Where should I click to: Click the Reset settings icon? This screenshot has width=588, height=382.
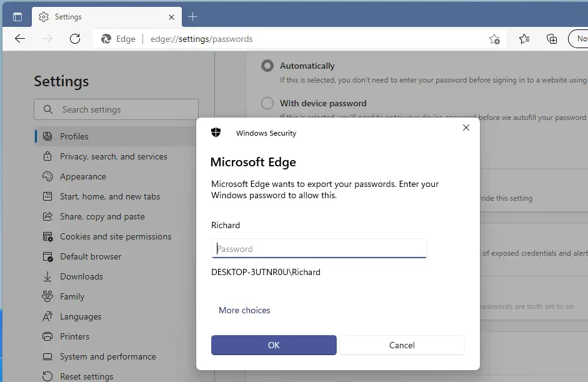(x=47, y=376)
